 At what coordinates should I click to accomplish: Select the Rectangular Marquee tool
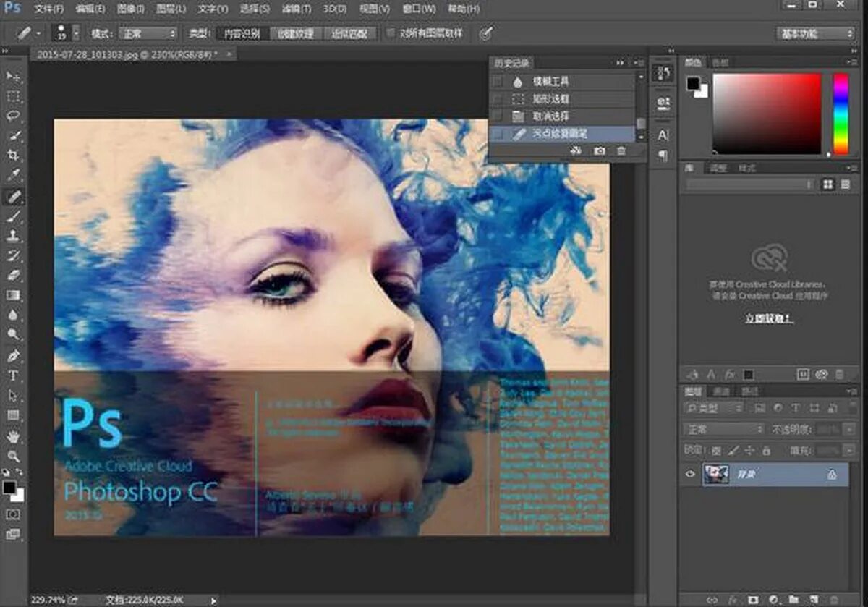pyautogui.click(x=14, y=96)
